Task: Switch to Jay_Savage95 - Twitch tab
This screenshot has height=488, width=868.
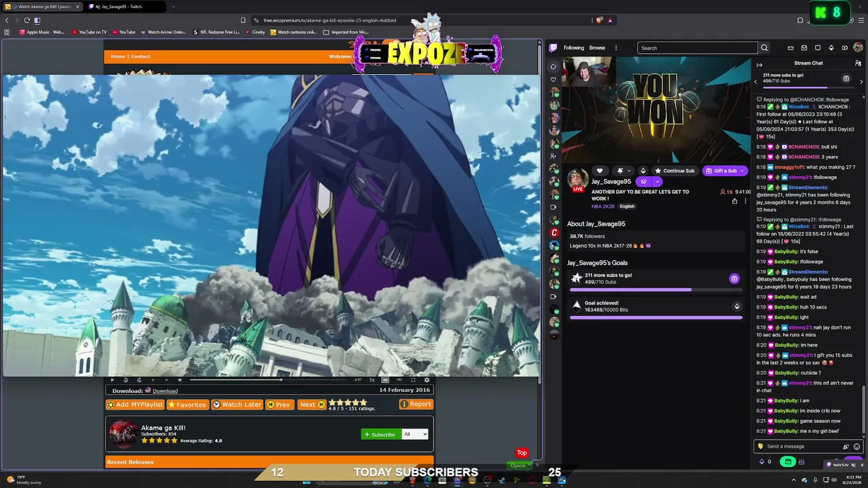Action: click(x=121, y=7)
